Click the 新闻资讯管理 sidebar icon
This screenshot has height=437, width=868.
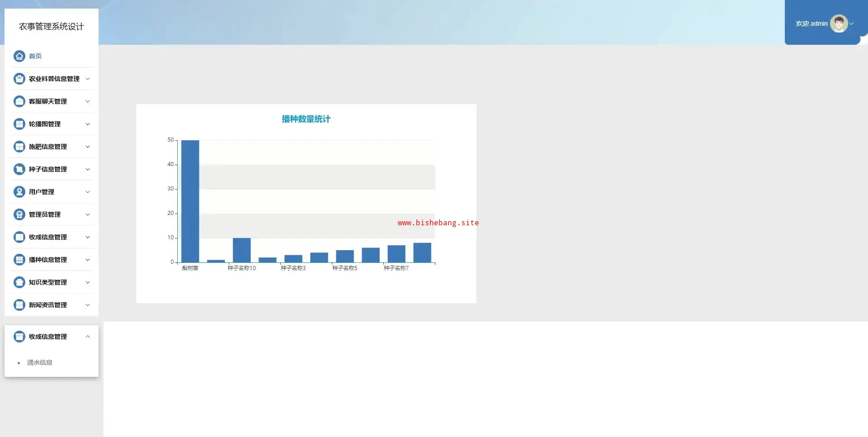pyautogui.click(x=19, y=305)
